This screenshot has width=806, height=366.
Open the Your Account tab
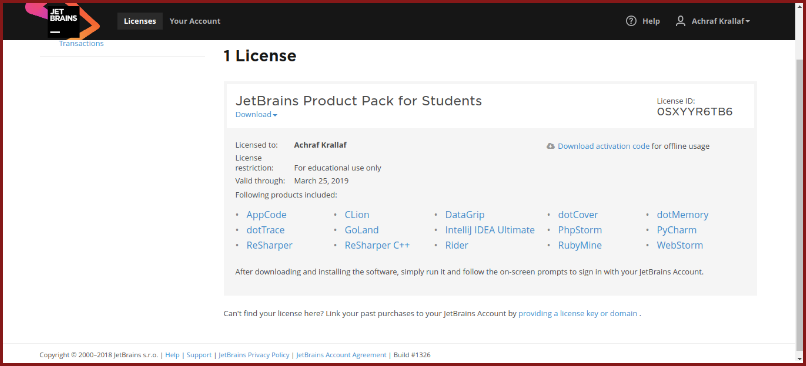tap(195, 21)
